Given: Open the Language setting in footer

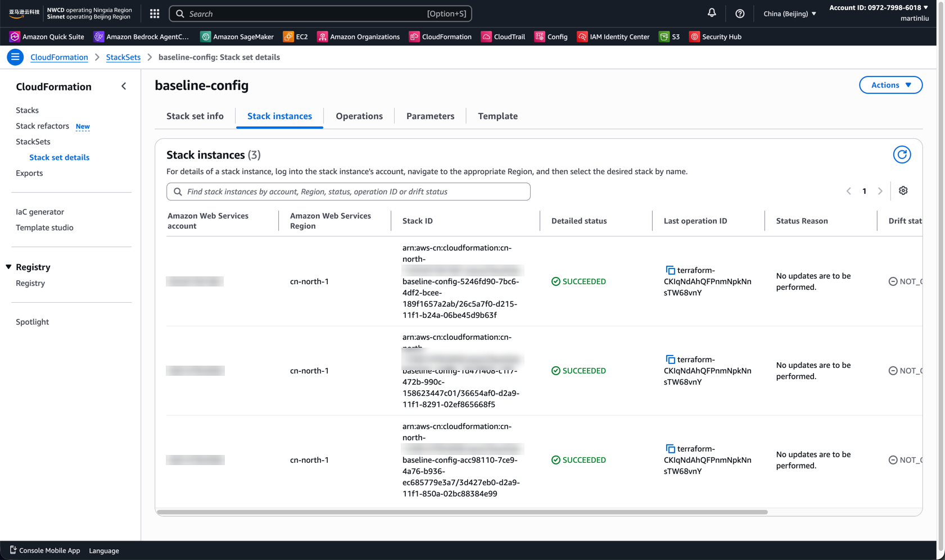Looking at the screenshot, I should click(104, 550).
